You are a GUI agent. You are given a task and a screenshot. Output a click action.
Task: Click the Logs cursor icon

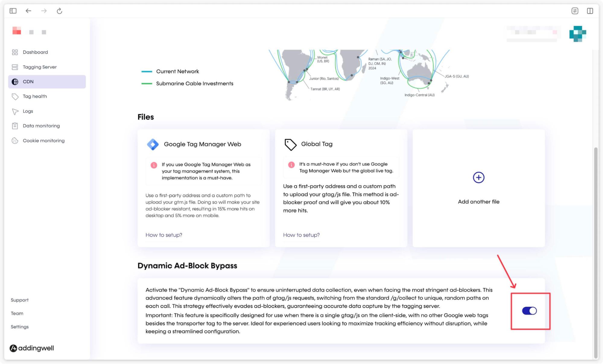click(15, 111)
